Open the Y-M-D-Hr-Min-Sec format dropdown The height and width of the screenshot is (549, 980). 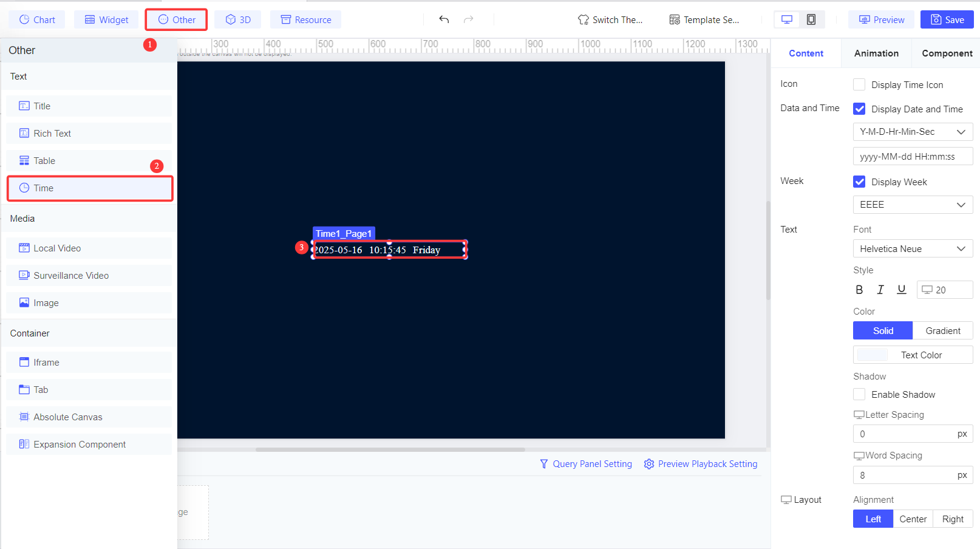coord(913,132)
